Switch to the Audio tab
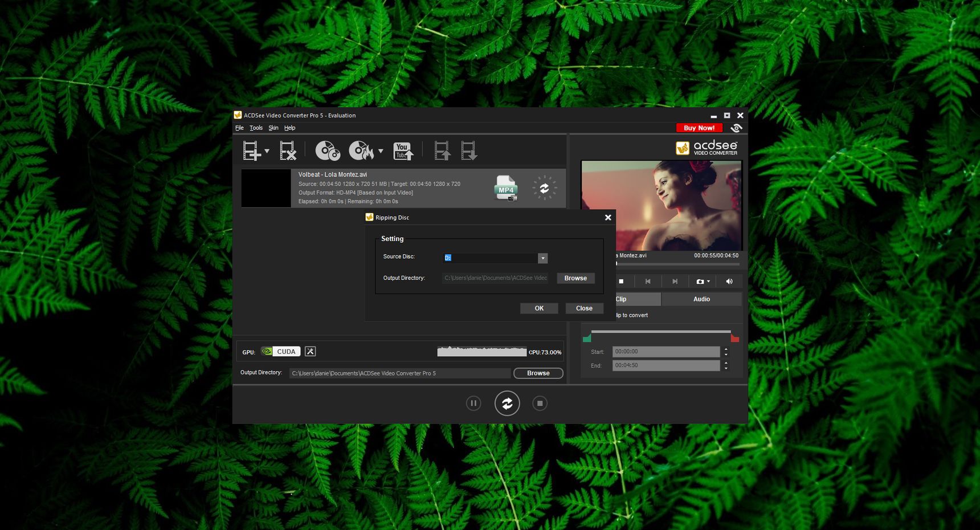Image resolution: width=980 pixels, height=530 pixels. tap(701, 299)
